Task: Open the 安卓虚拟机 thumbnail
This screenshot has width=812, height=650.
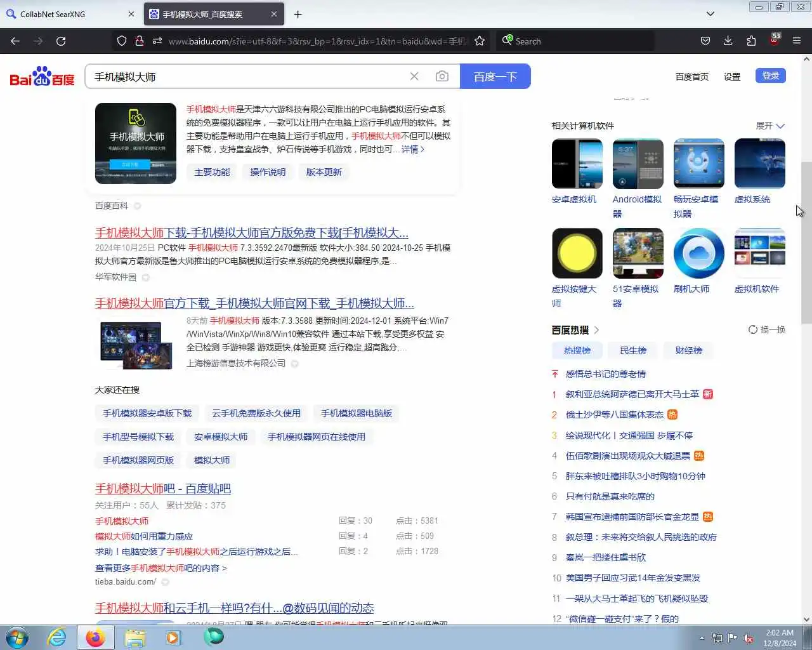Action: tap(577, 164)
